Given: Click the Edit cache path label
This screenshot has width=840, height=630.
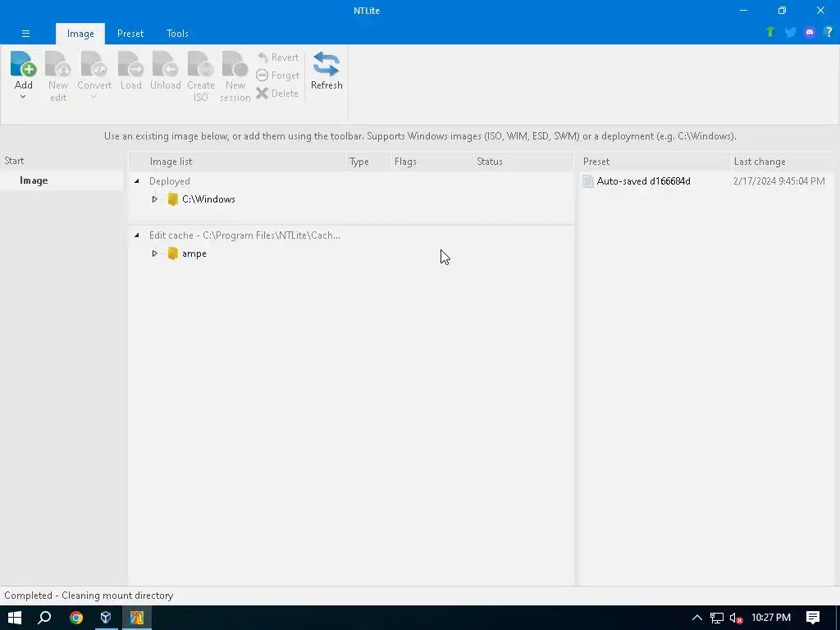Looking at the screenshot, I should click(x=244, y=235).
